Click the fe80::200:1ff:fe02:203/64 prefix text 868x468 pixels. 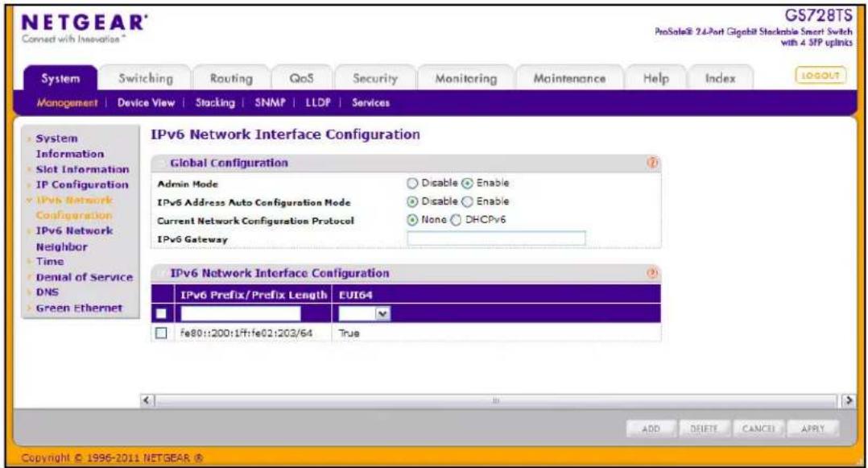click(x=246, y=333)
